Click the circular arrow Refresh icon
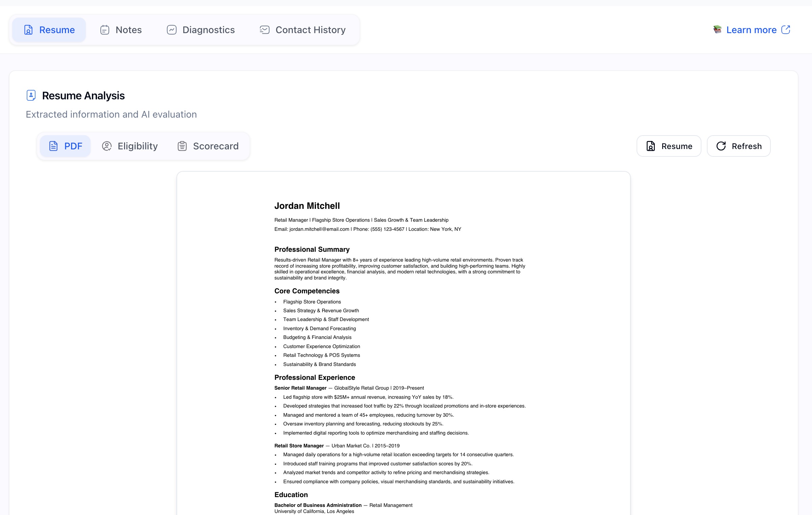Viewport: 812px width, 515px height. point(721,146)
